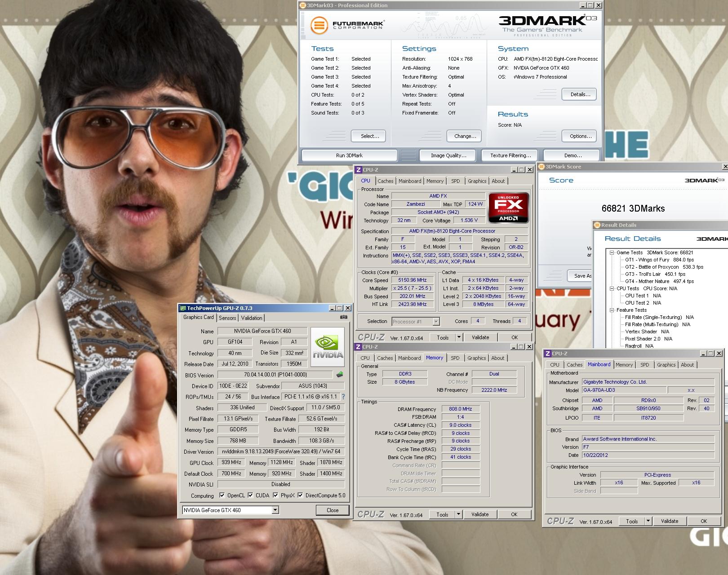Viewport: 728px width, 575px height.
Task: Click the DRAM Frequency 808.0 MHz value
Action: (461, 409)
